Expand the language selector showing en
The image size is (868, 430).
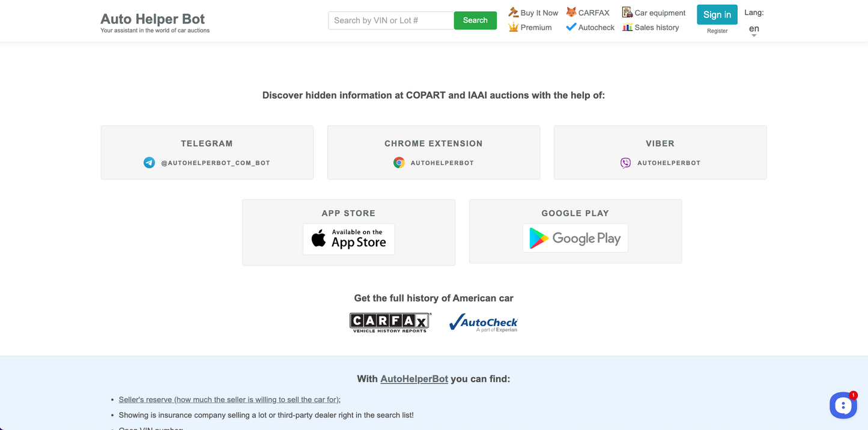(754, 28)
